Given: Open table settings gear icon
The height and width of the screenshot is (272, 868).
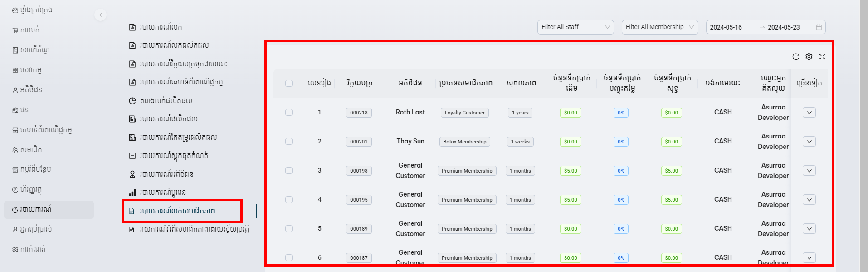Looking at the screenshot, I should [x=809, y=57].
